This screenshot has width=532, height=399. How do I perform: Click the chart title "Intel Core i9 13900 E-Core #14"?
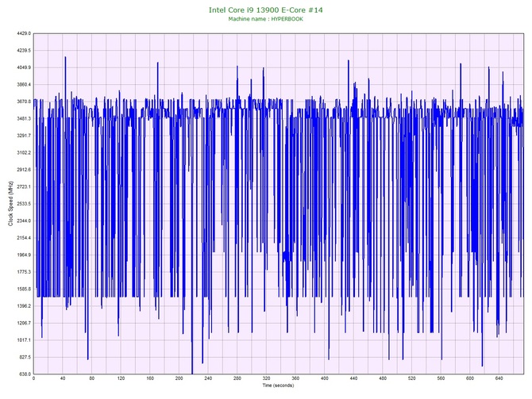click(x=266, y=10)
